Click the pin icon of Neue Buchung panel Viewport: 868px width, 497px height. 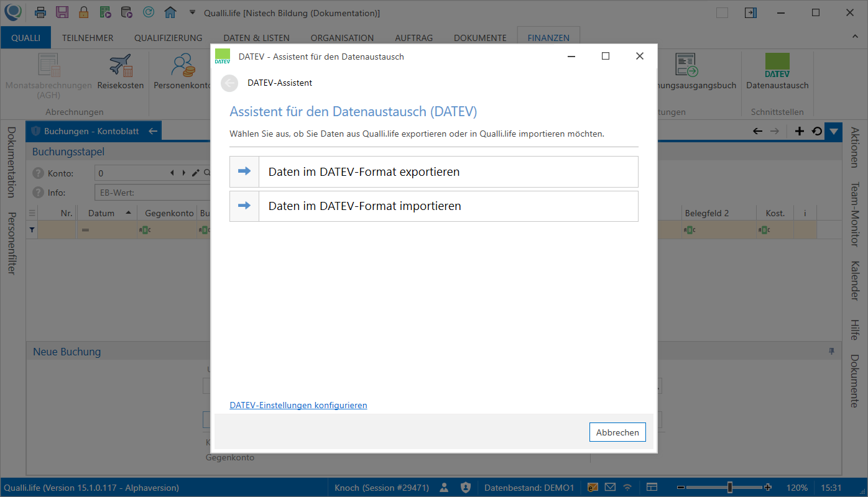[832, 352]
